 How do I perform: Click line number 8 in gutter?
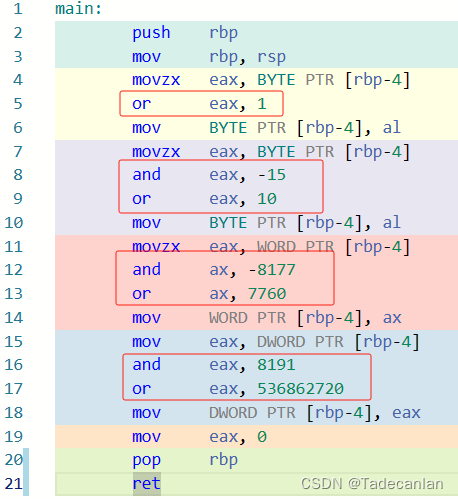click(18, 175)
